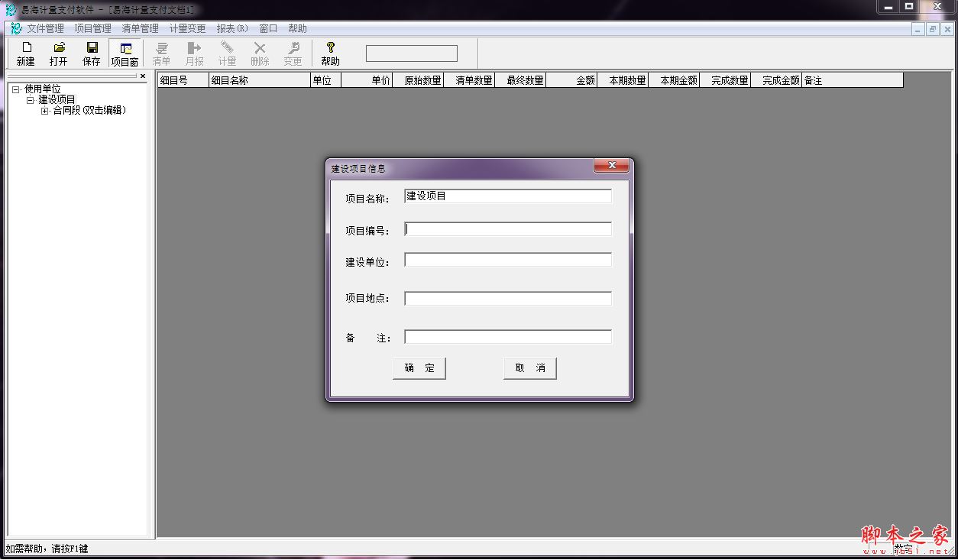Viewport: 958px width, 560px height.
Task: Close the 建设项目信息 dialog
Action: coord(612,166)
